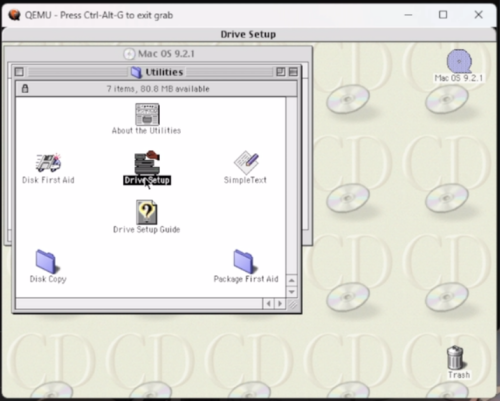The image size is (500, 401).
Task: Click the Trash label on desktop
Action: click(x=459, y=375)
